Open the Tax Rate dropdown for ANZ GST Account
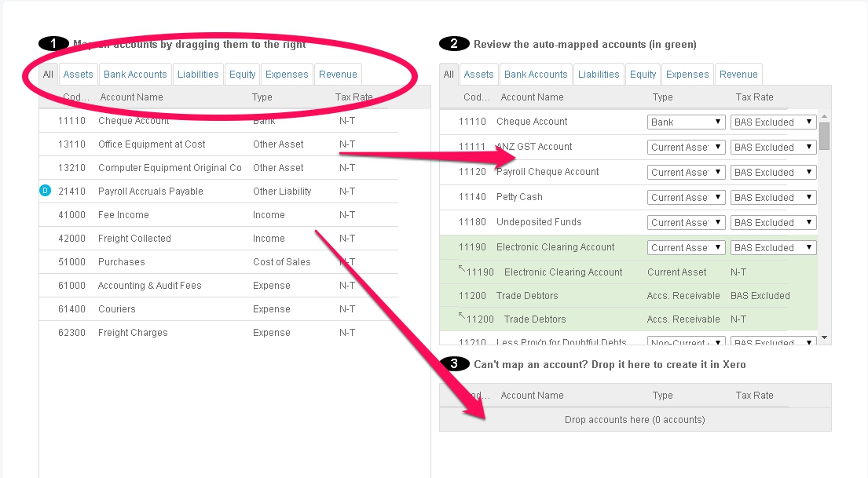This screenshot has height=478, width=868. [x=773, y=148]
